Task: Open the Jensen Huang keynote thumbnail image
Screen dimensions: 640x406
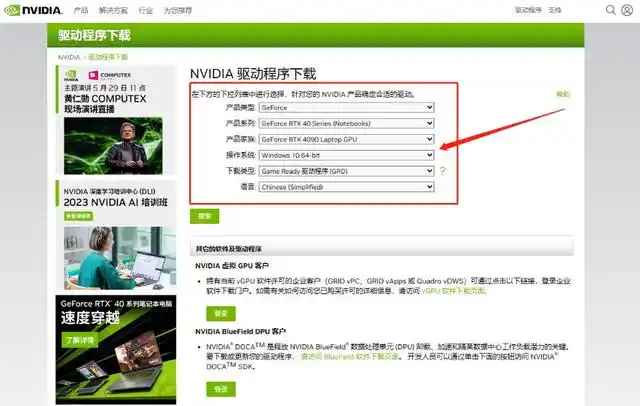Action: pos(113,146)
